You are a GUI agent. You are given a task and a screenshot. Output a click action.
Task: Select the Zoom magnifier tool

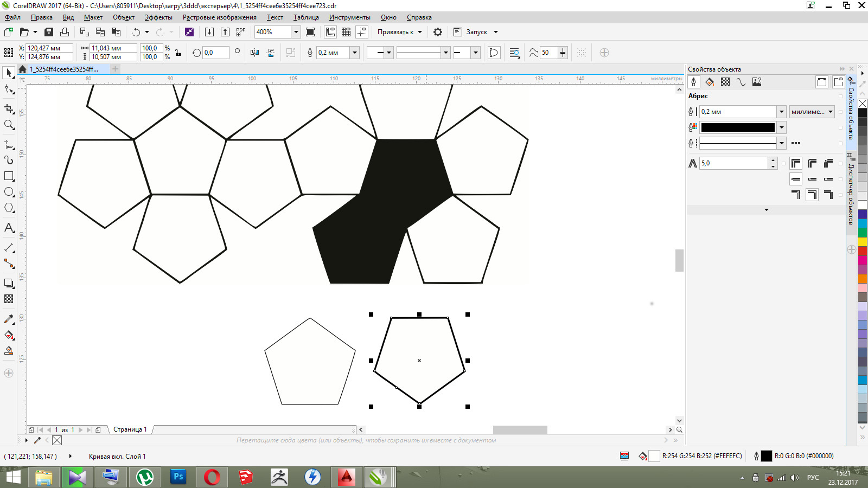click(x=9, y=125)
